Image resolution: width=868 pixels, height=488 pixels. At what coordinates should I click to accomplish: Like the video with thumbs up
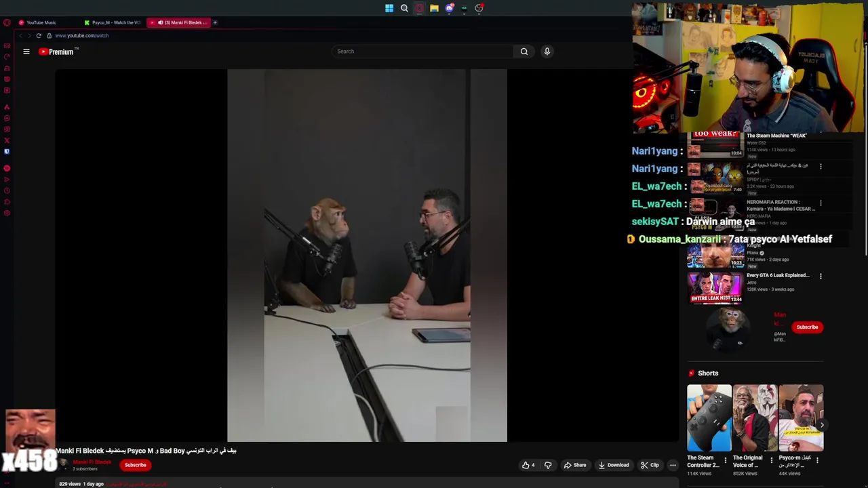pos(528,465)
